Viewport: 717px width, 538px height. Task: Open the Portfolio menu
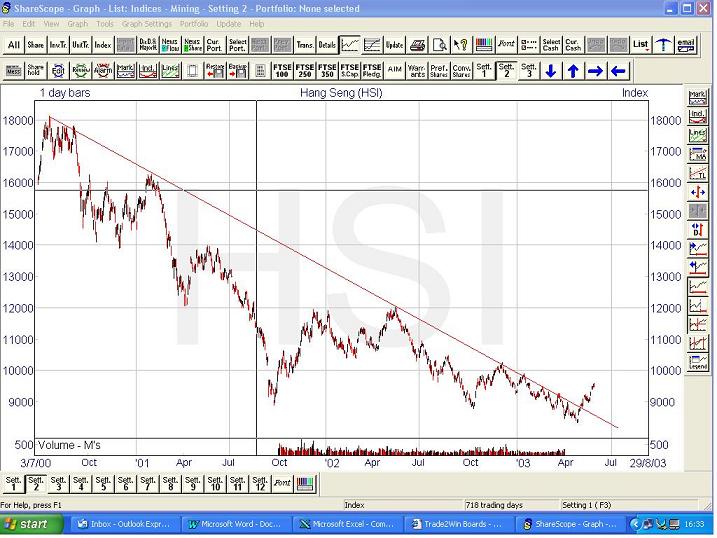[x=194, y=24]
